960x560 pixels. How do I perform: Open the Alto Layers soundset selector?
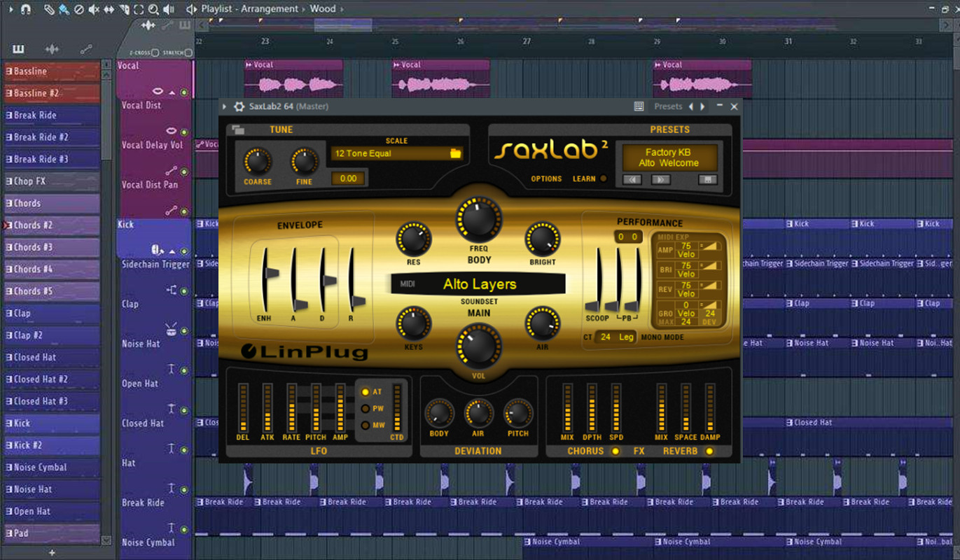479,284
